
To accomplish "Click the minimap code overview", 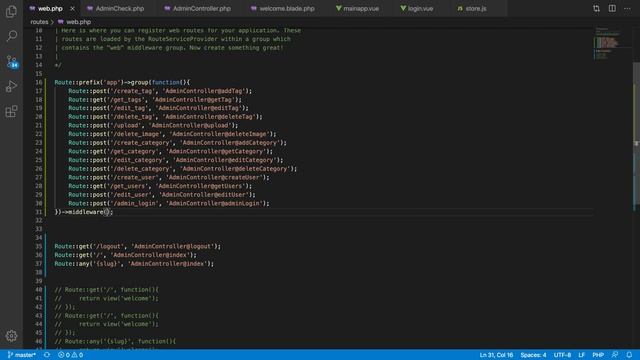I will pos(612,43).
